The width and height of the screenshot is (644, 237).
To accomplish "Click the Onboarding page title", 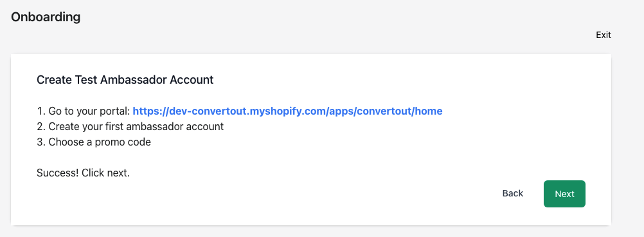I will point(46,17).
